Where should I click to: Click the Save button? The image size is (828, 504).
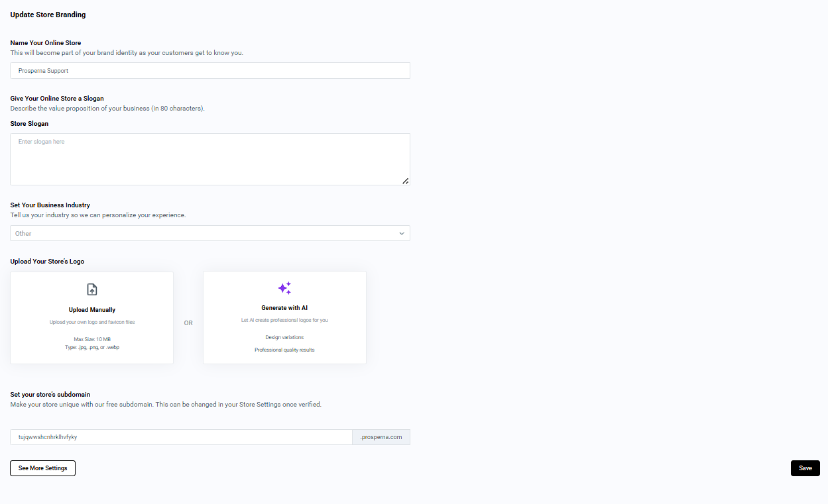click(805, 468)
